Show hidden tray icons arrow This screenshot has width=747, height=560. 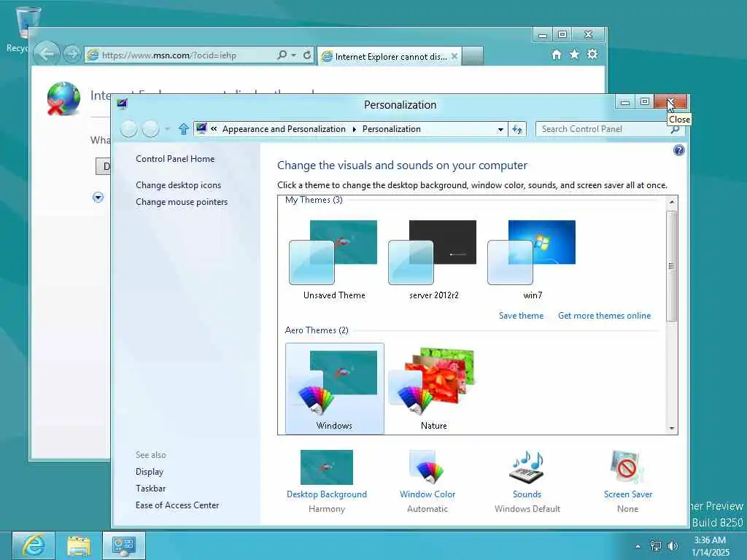(638, 547)
